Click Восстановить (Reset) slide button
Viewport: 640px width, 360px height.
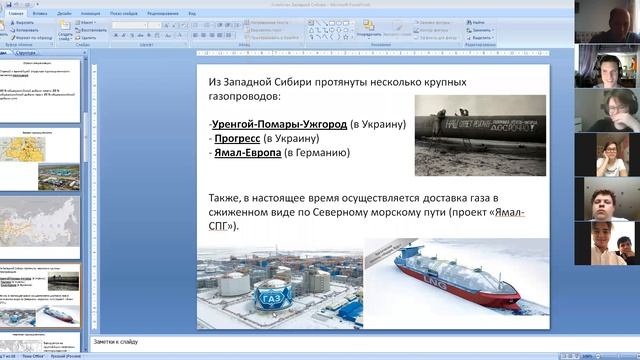point(91,30)
